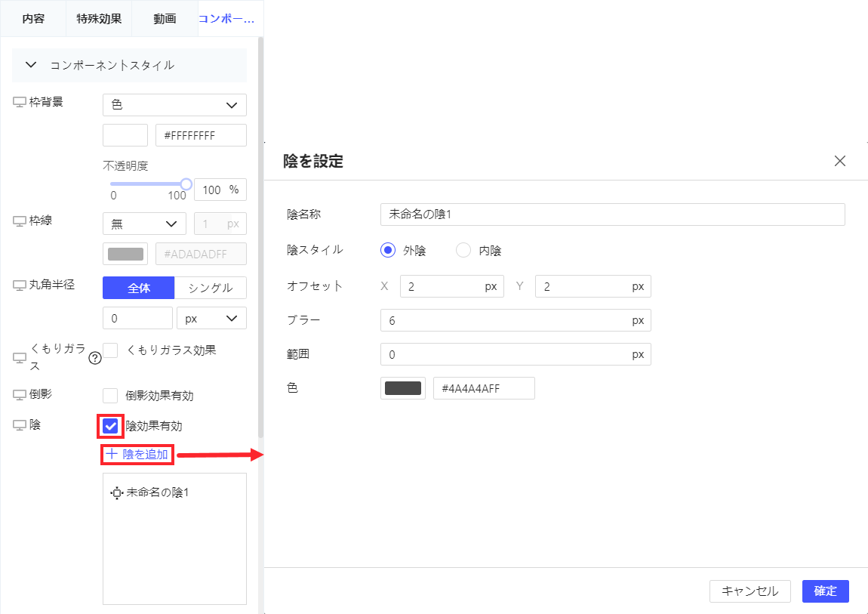Select 未命名の陰1 in the shadow list
Viewport: 868px width, 614px height.
(157, 492)
